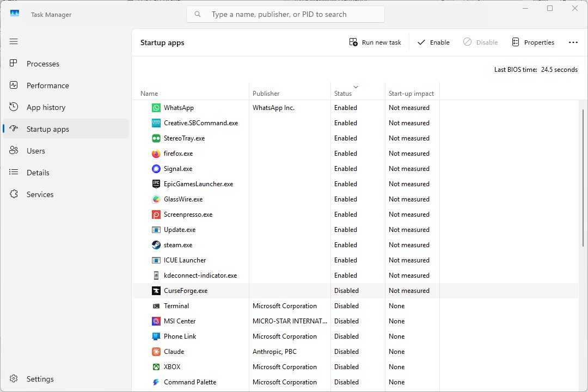Click 'Not measured' in kdeconnect-indicator.exe row
588x392 pixels.
coord(409,275)
